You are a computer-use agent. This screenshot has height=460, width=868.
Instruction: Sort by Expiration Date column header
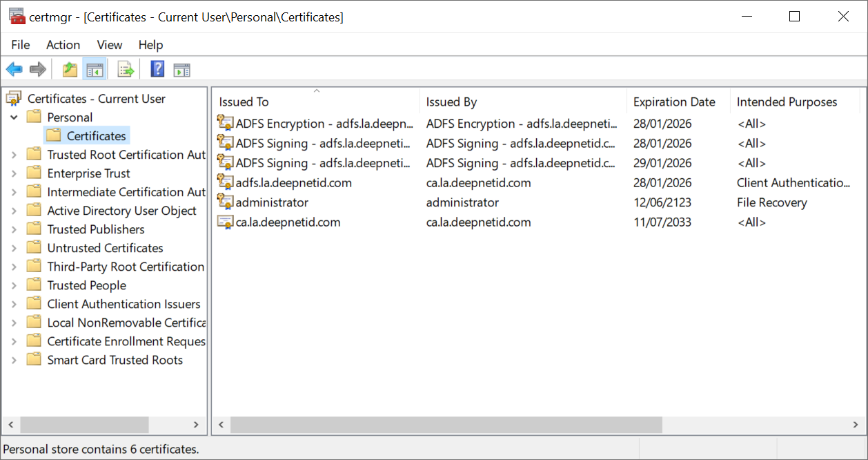pos(674,102)
